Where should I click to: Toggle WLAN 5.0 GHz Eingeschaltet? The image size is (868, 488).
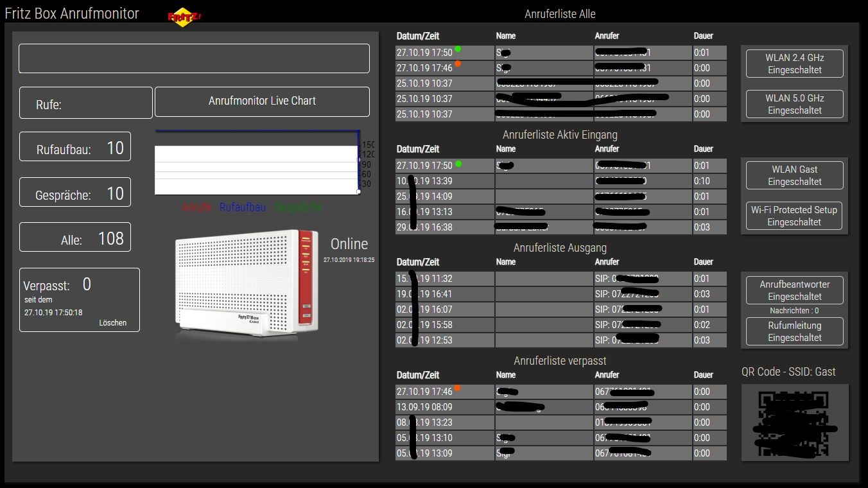tap(794, 104)
